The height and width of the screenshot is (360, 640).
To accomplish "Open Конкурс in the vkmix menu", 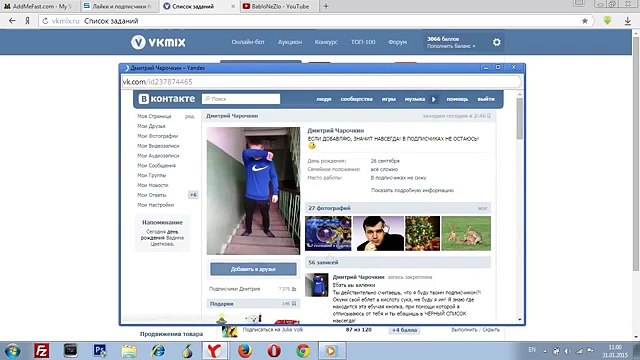I will point(326,42).
